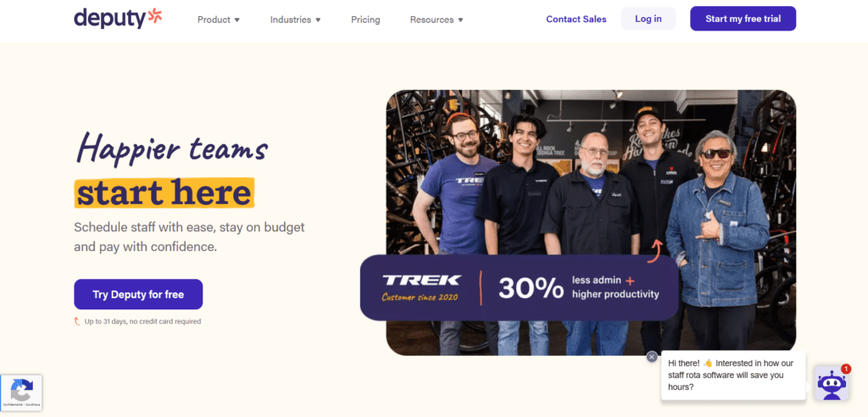The width and height of the screenshot is (868, 417).
Task: Open the Pricing page
Action: click(365, 19)
